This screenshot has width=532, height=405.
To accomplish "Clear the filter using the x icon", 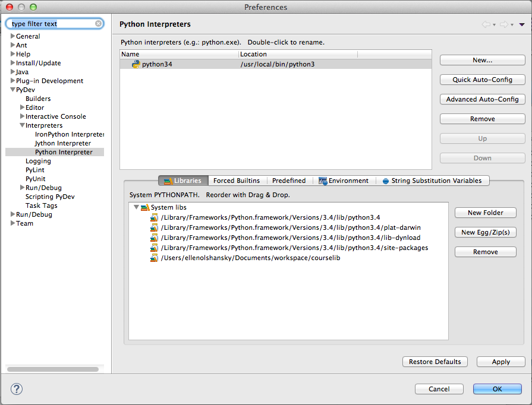I will pos(97,23).
